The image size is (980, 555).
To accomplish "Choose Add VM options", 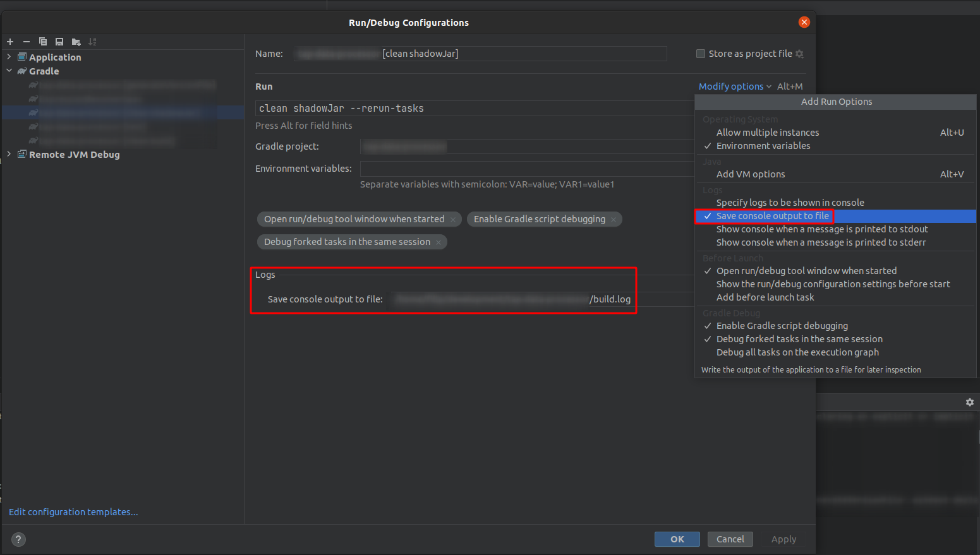I will (835, 174).
